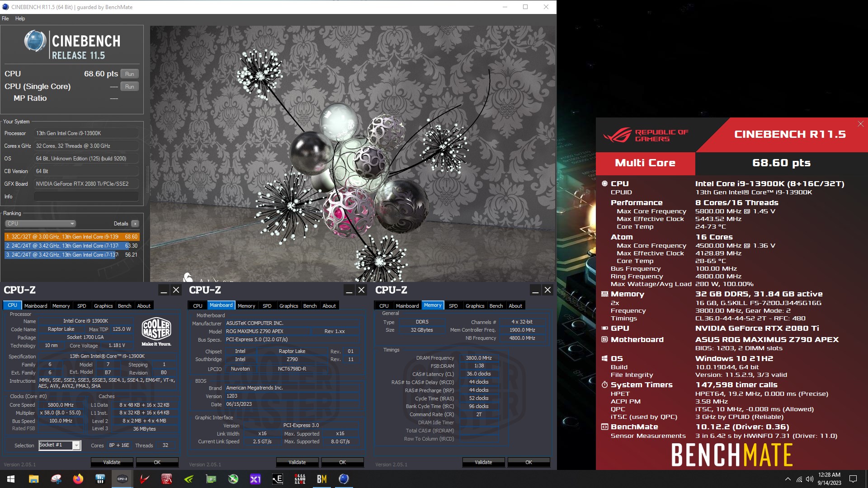This screenshot has width=868, height=488.
Task: Click the rendered scene image in Cinebench
Action: pos(353,154)
